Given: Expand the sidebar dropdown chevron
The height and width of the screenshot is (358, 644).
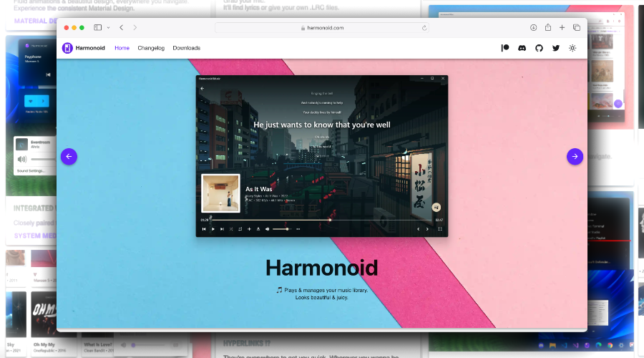Looking at the screenshot, I should click(108, 27).
